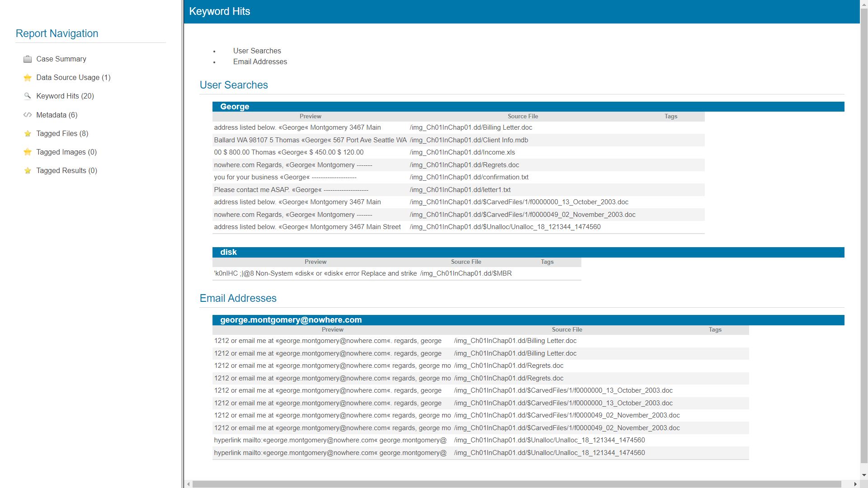Viewport: 868px width, 488px height.
Task: Open Tagged Files (8) page
Action: click(x=62, y=134)
